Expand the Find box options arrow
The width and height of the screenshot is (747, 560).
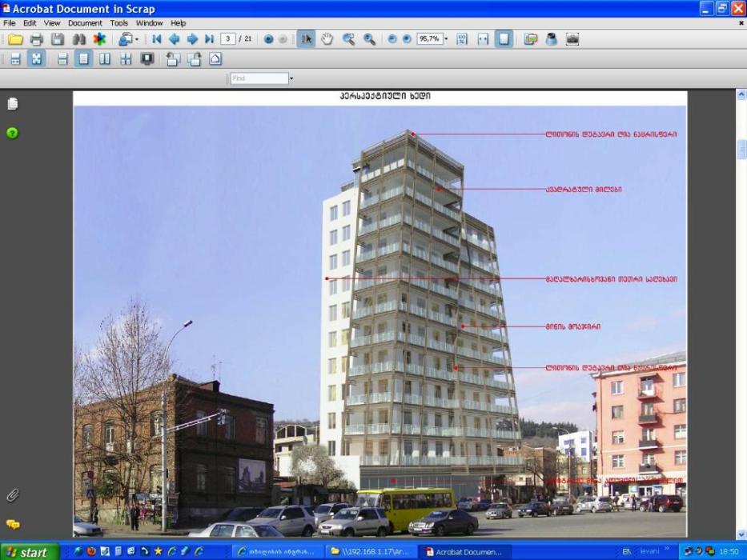[x=291, y=78]
